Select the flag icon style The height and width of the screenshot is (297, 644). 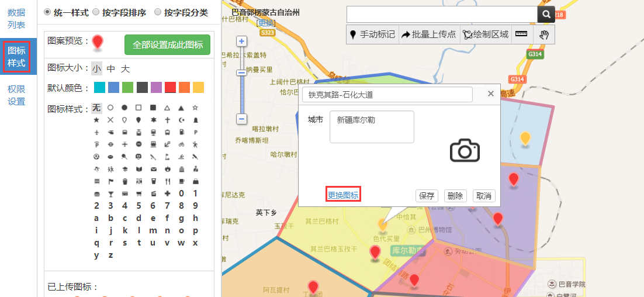click(110, 181)
